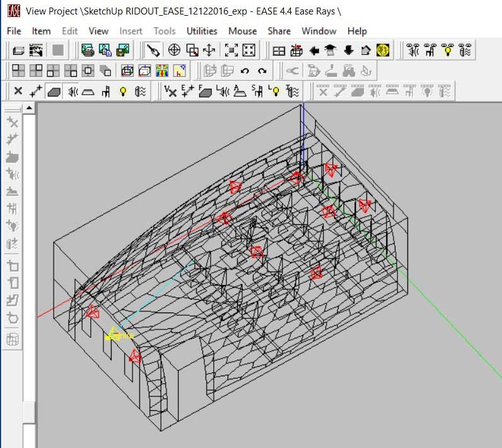Click the left black arrow view icon
Image resolution: width=502 pixels, height=448 pixels.
(315, 50)
